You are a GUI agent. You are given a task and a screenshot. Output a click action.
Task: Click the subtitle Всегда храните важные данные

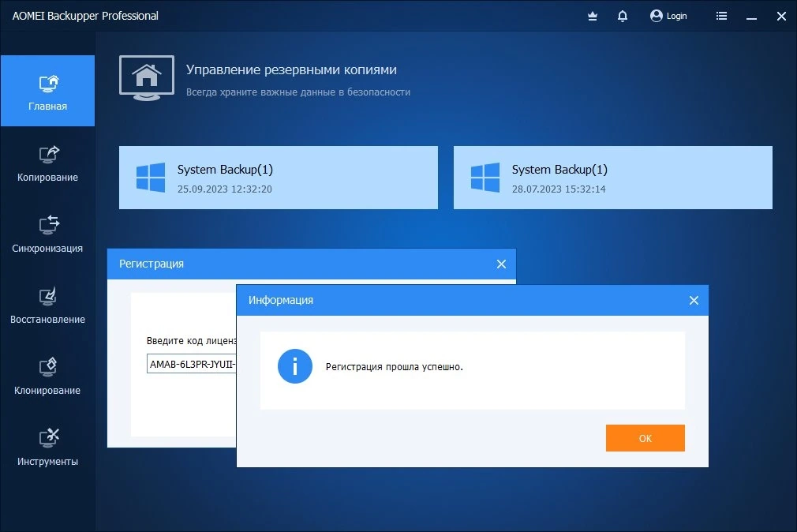pos(297,92)
